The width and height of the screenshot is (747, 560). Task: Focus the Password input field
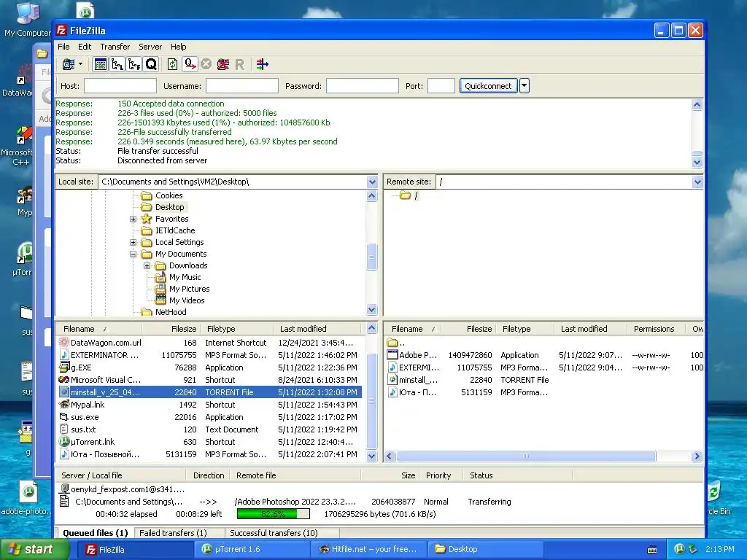point(362,86)
